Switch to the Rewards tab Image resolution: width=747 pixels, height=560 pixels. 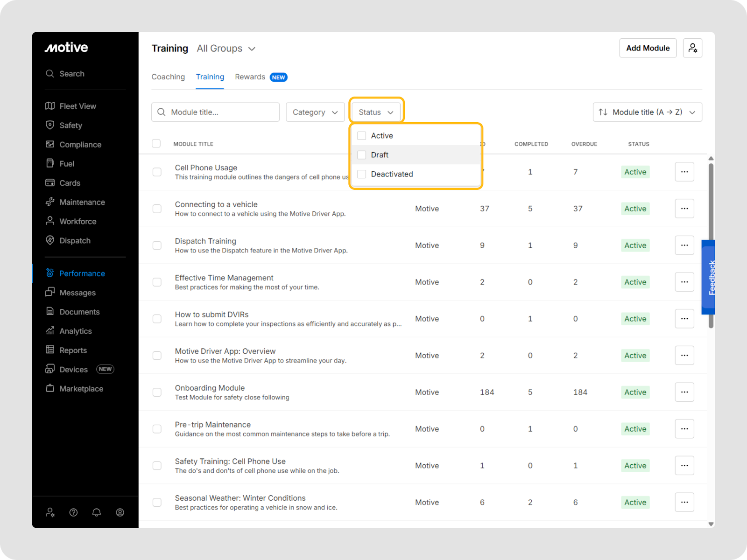[x=250, y=77]
